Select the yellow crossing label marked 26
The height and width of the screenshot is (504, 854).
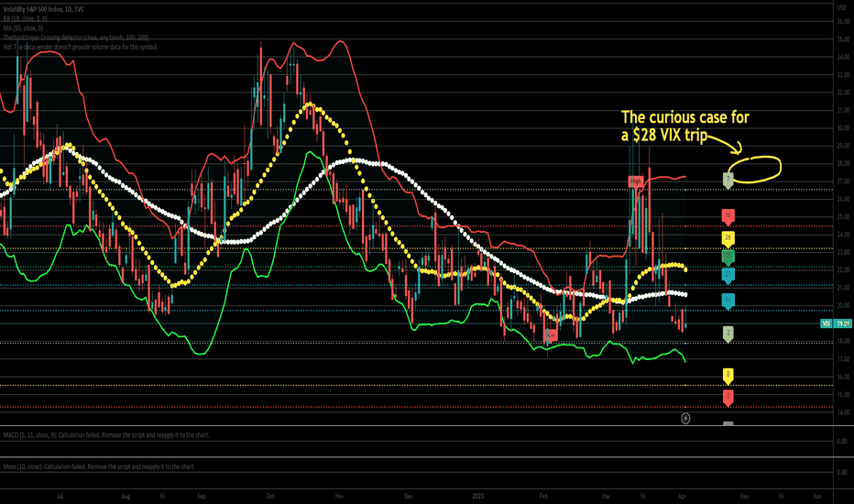728,238
